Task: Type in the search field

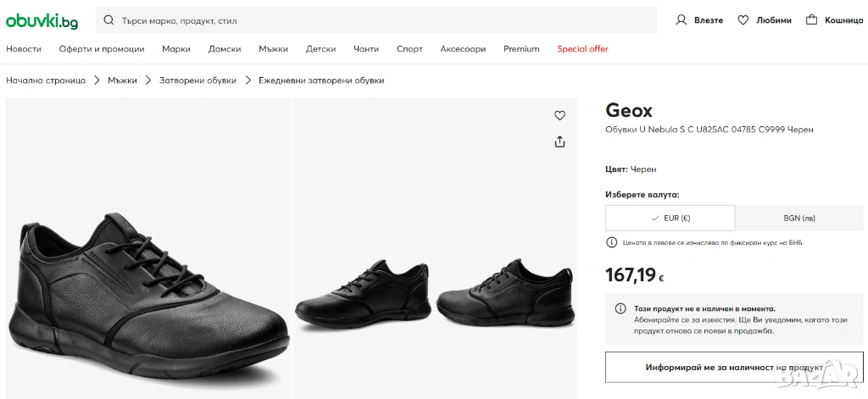Action: [381, 19]
